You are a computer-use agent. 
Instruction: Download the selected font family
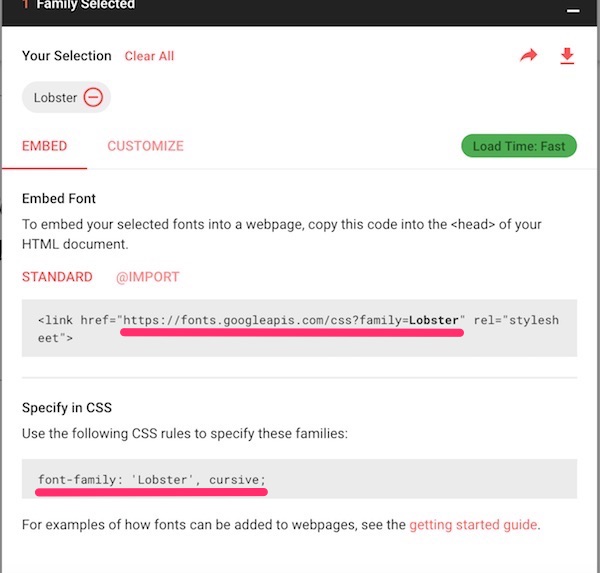pyautogui.click(x=567, y=56)
